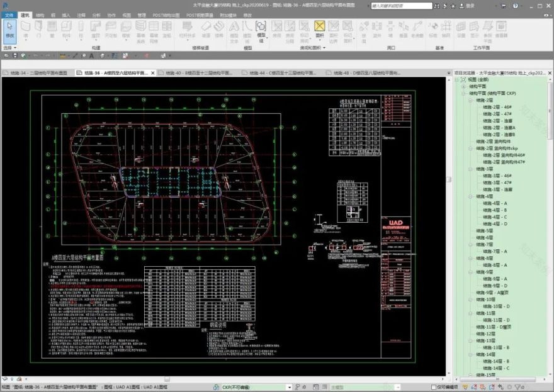
Task: Close the 结施-36 view tab
Action: (152, 73)
